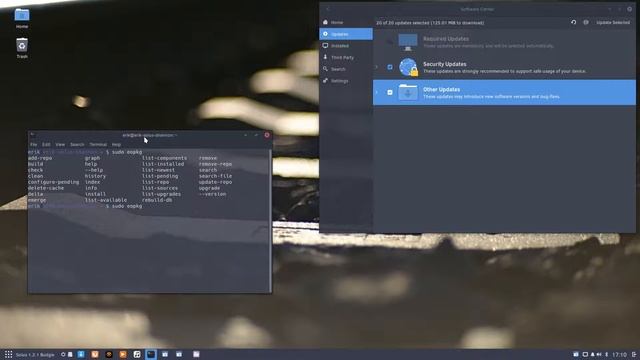Click the terminal window menu icon in its title bar

(x=32, y=135)
